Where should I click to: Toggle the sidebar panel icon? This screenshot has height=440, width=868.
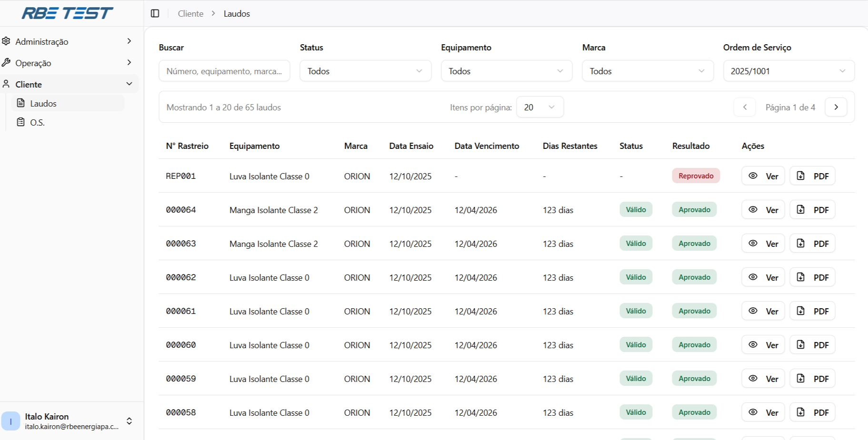click(x=155, y=13)
